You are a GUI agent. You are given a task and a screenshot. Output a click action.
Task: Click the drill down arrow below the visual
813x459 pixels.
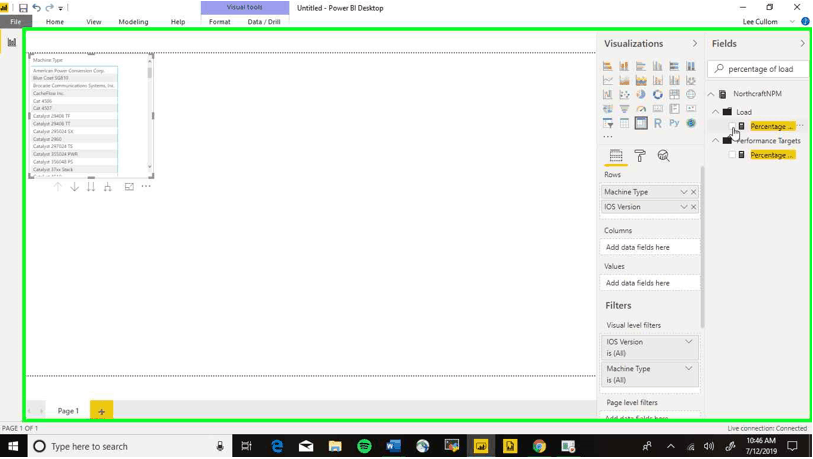pyautogui.click(x=74, y=187)
